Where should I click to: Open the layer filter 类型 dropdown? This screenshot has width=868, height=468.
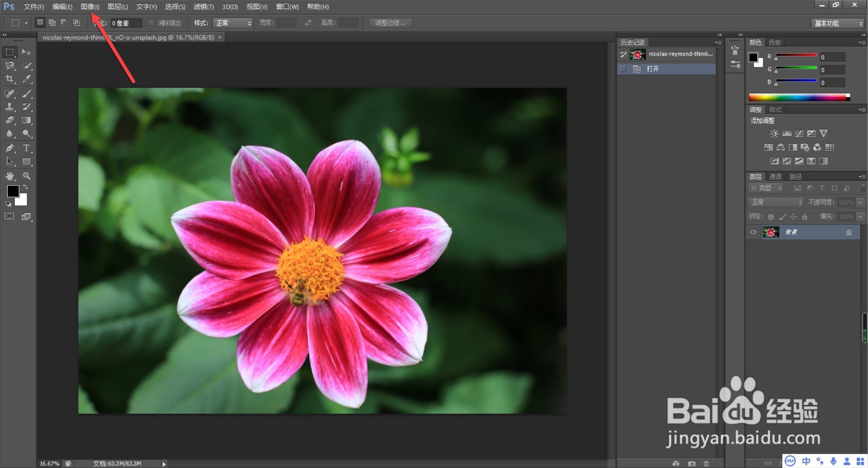click(766, 188)
